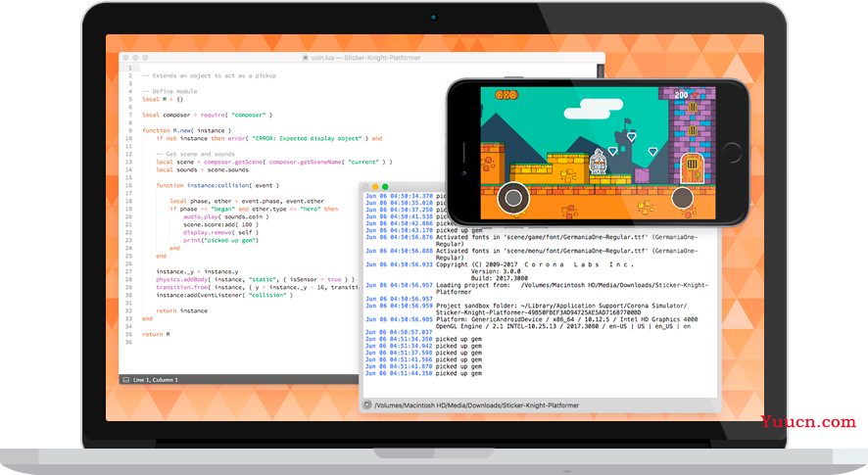Screen dimensions: 868x475
Task: Click the 'ERROR: Expected display object' string
Action: pyautogui.click(x=307, y=138)
